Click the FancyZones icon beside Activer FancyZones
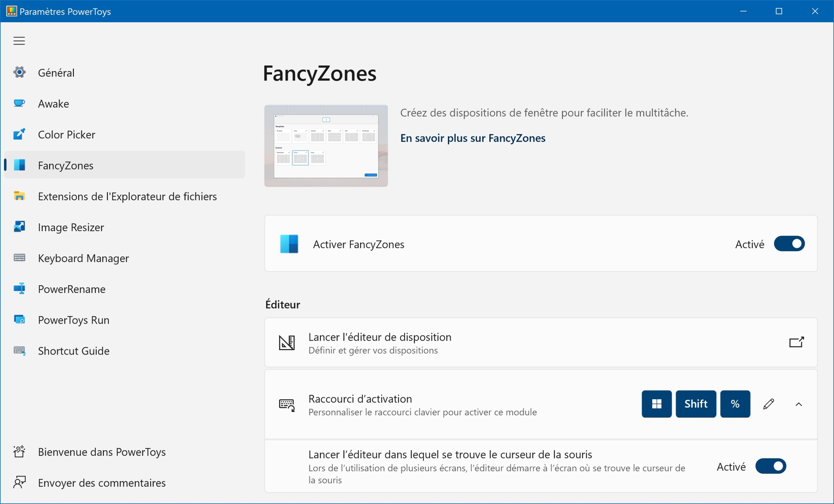Image resolution: width=834 pixels, height=504 pixels. coord(289,244)
